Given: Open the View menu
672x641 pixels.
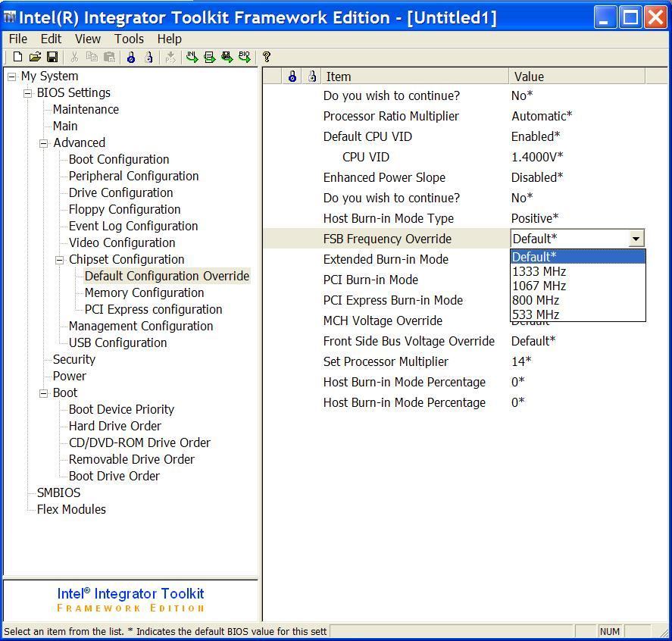Looking at the screenshot, I should coord(88,39).
